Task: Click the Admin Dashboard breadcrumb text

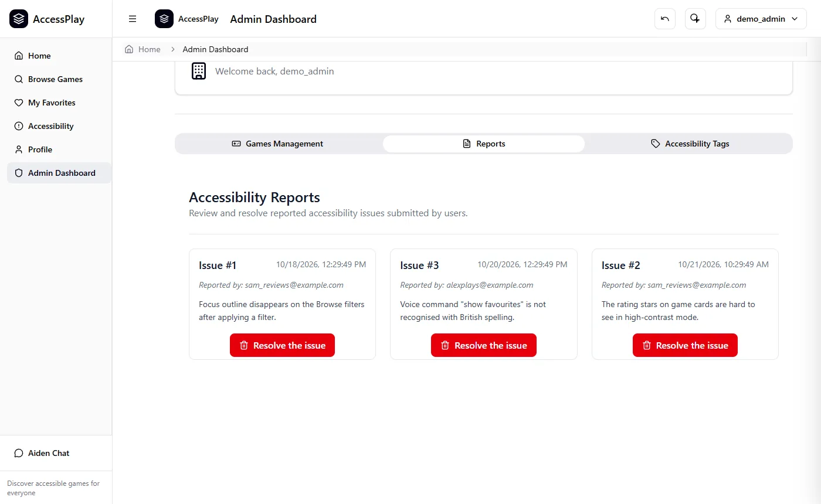Action: [215, 49]
